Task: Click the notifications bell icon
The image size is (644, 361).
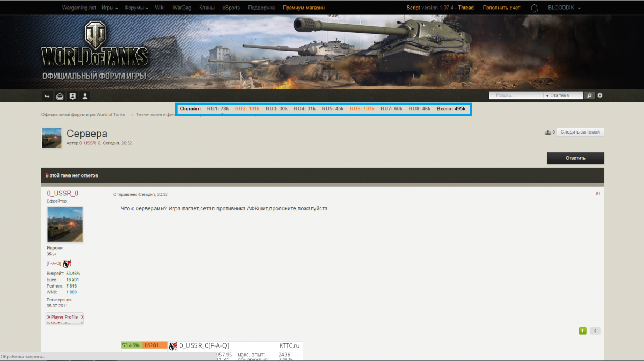Action: [535, 8]
